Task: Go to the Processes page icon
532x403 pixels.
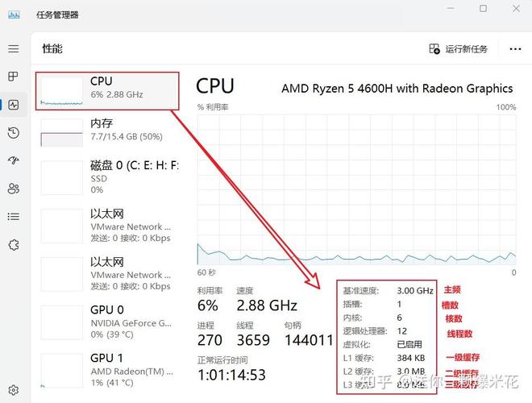Action: tap(13, 77)
